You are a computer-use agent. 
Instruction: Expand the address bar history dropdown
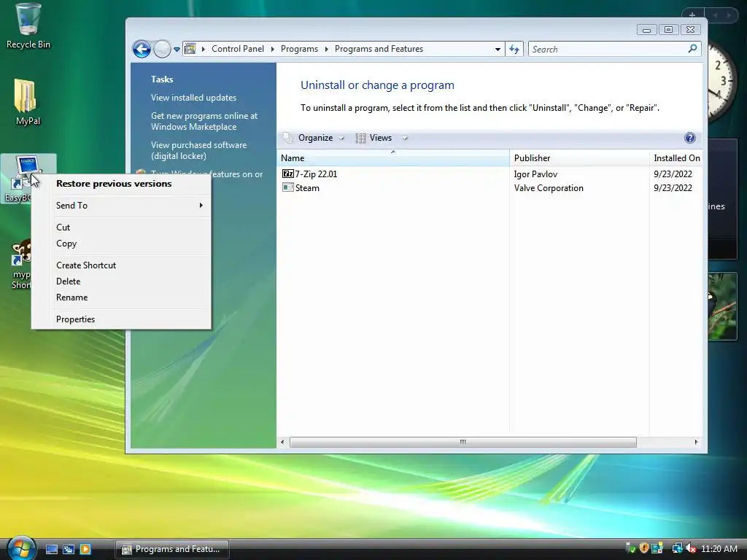[498, 49]
